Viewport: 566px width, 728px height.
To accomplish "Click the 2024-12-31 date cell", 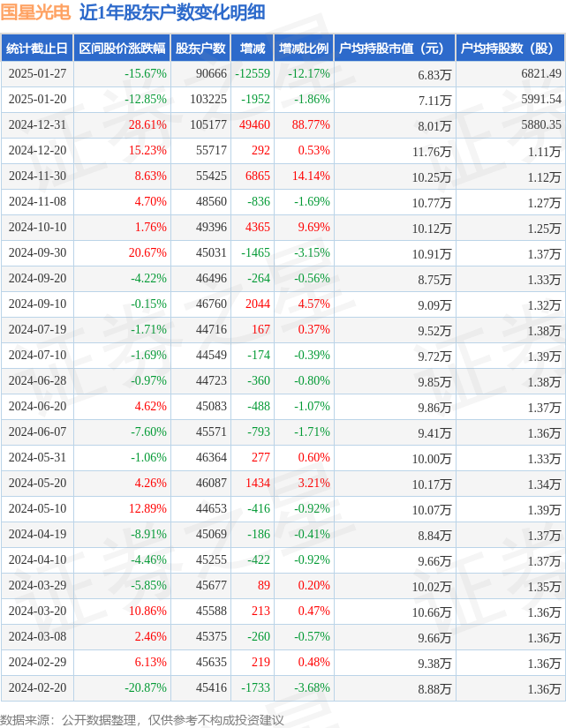I will [x=37, y=125].
